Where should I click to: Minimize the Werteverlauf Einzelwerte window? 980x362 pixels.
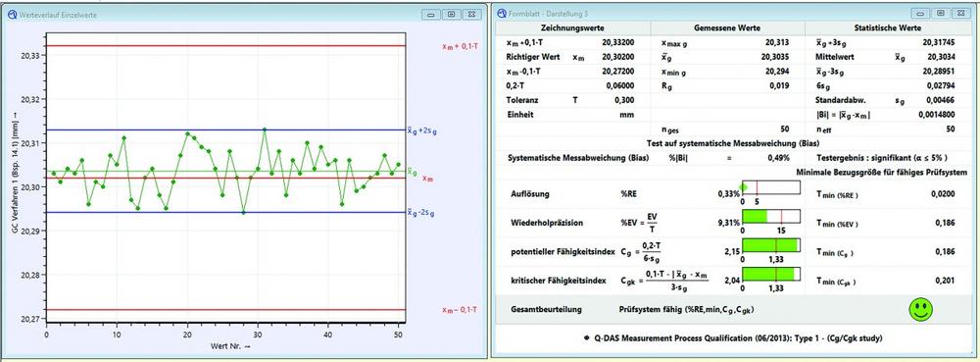pos(430,13)
